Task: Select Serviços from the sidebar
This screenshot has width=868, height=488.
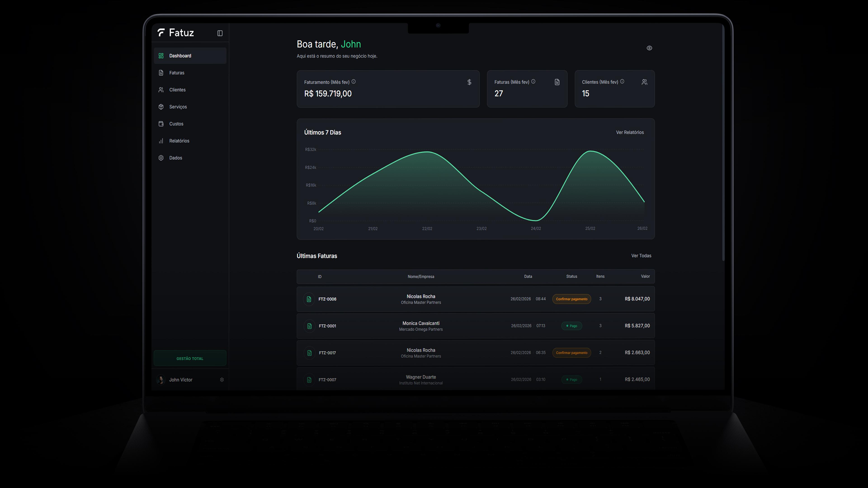Action: click(178, 107)
